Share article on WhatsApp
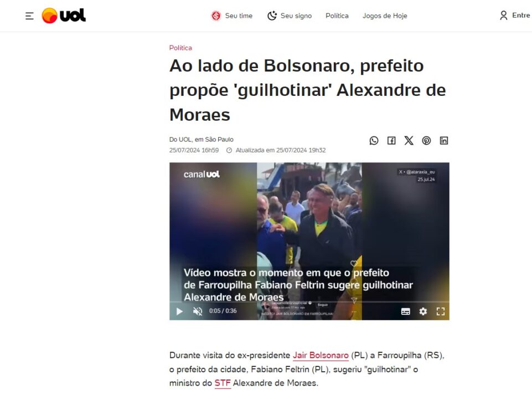Viewport: 532px width, 399px height. pyautogui.click(x=374, y=141)
